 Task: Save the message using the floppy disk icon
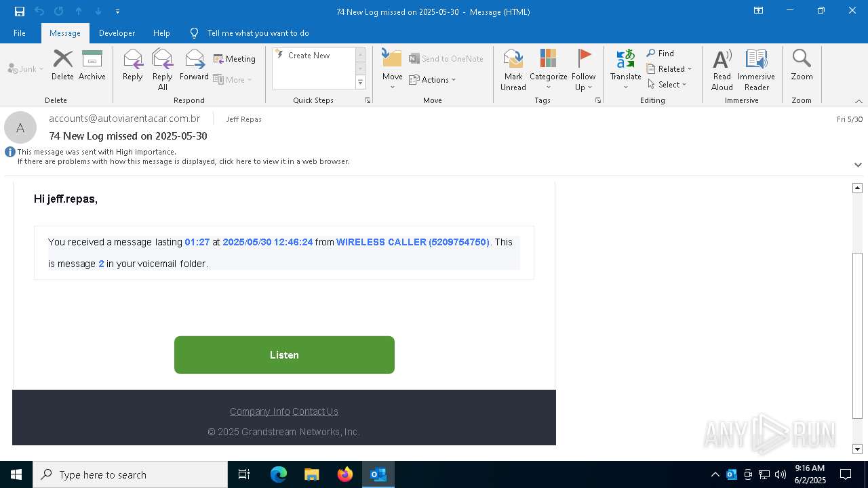coord(20,11)
